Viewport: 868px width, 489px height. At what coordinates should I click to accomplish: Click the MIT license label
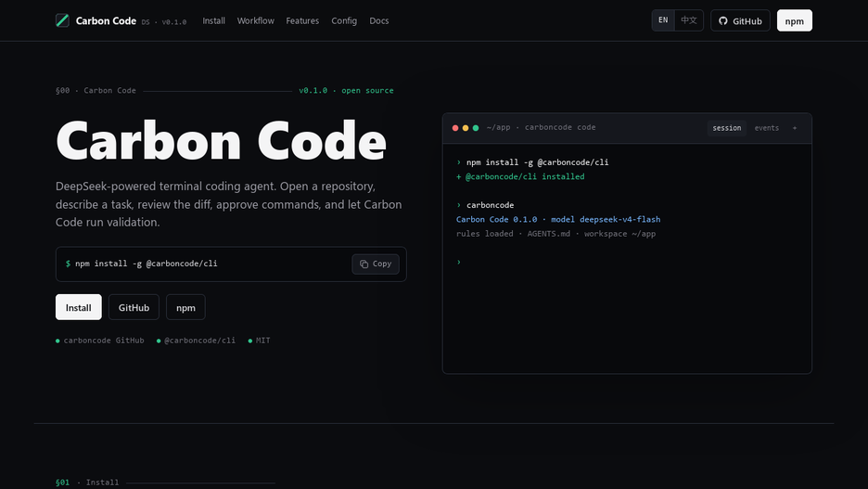tap(259, 341)
